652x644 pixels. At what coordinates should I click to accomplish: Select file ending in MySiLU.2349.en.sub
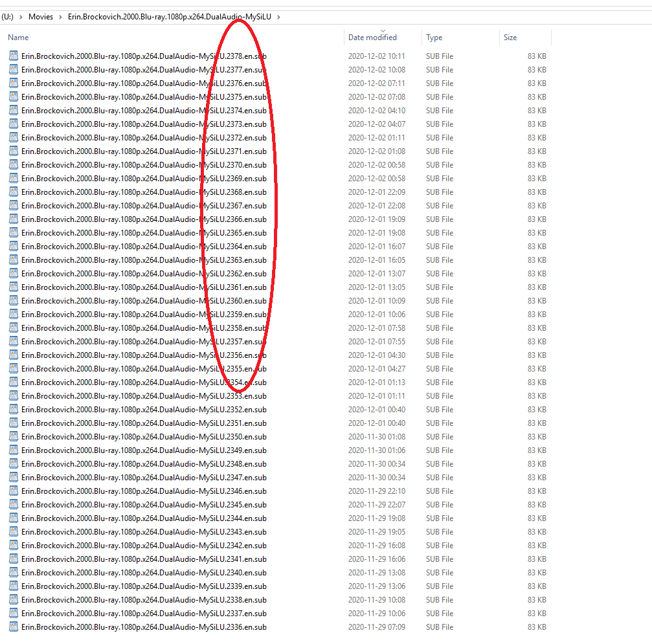pyautogui.click(x=144, y=450)
